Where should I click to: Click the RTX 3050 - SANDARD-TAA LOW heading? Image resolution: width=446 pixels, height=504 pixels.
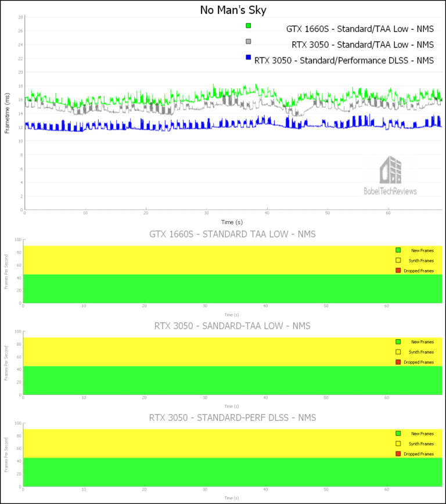(232, 326)
